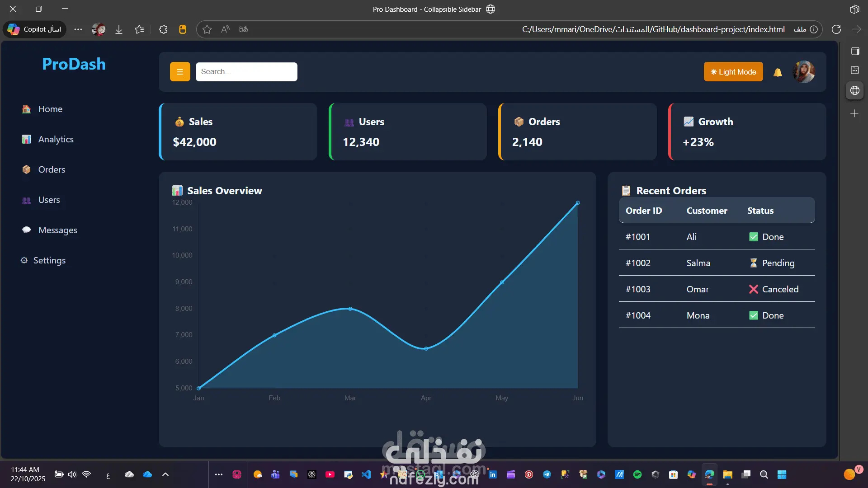The height and width of the screenshot is (488, 868).
Task: Toggle Light Mode button
Action: [733, 72]
